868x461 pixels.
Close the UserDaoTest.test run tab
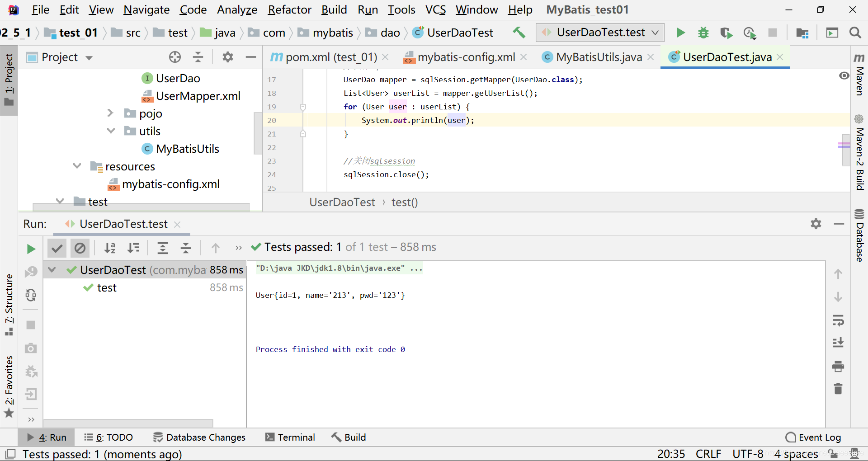tap(177, 224)
